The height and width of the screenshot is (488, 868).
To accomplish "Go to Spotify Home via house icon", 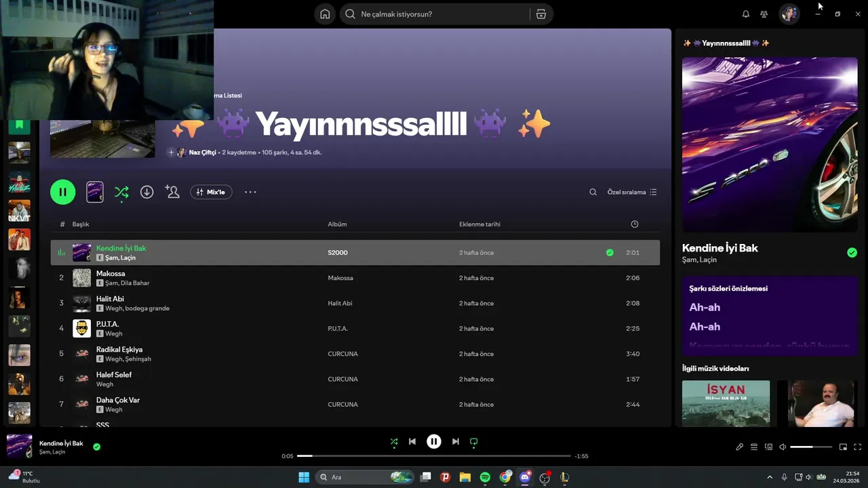I will (x=325, y=14).
